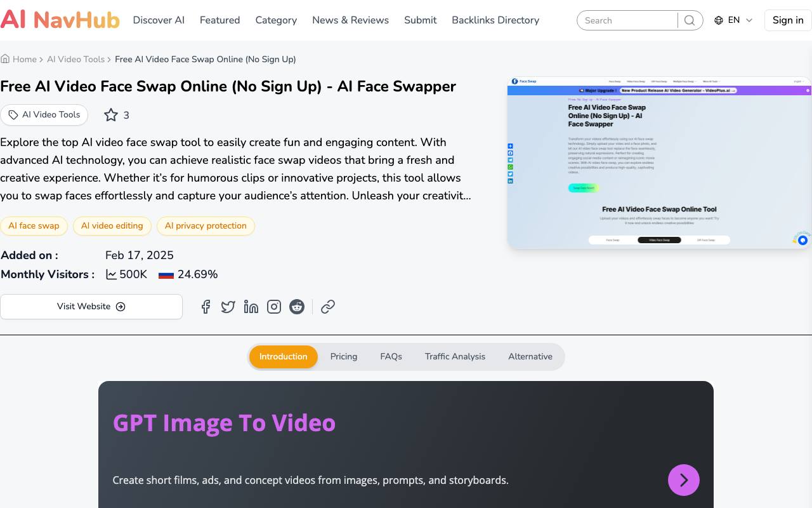Share on Twitter icon
The image size is (812, 508).
pos(228,307)
